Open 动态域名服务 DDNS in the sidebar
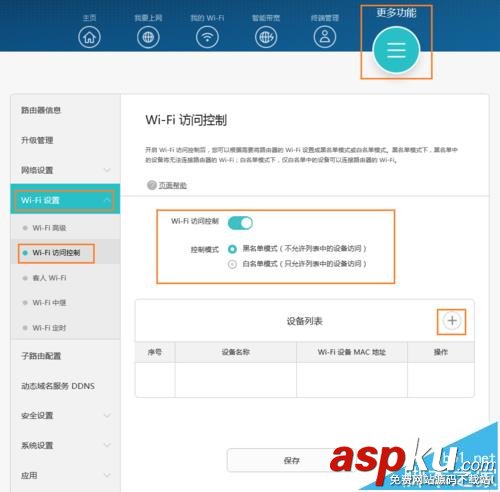The image size is (500, 492). (x=58, y=386)
